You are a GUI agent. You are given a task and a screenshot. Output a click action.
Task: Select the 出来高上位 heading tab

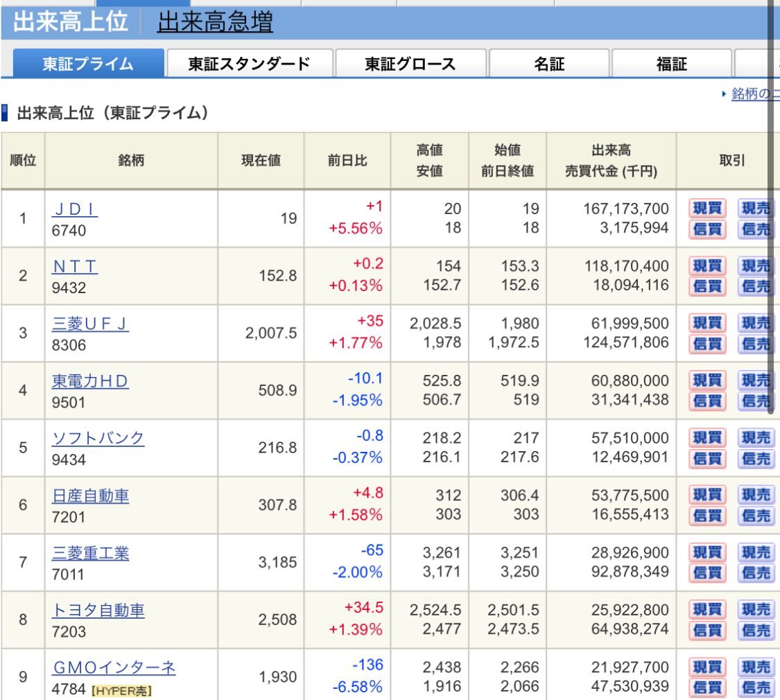70,22
